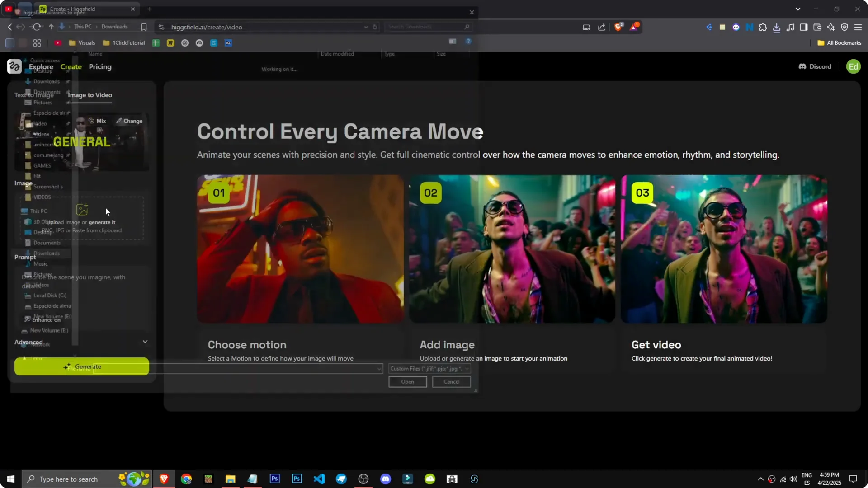Cancel the file open dialog

pos(451,381)
